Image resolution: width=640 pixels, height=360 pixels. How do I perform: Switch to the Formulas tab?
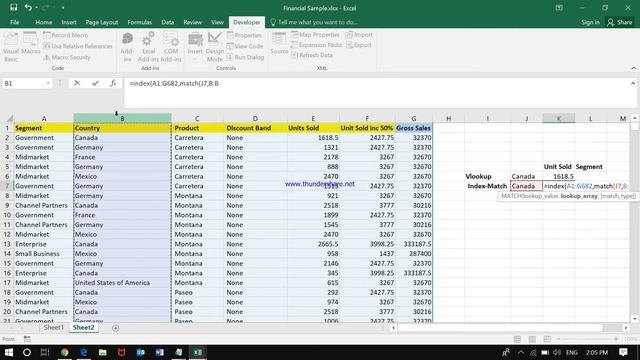pos(140,22)
